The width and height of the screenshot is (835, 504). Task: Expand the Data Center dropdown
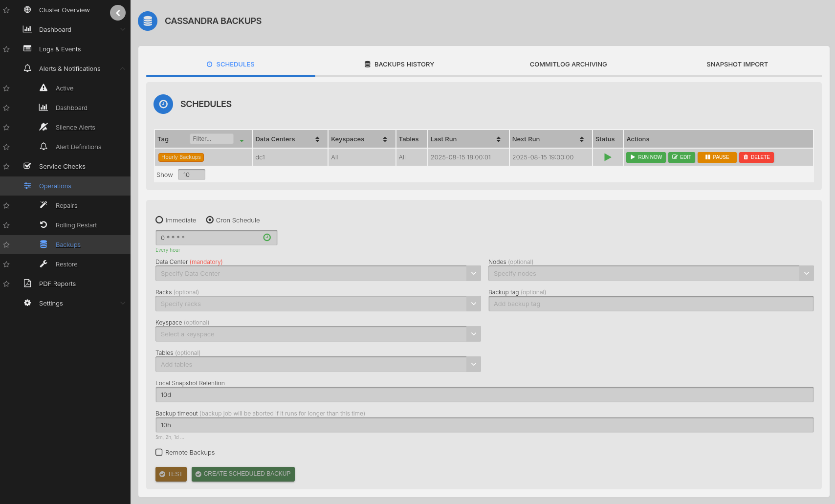click(x=473, y=273)
